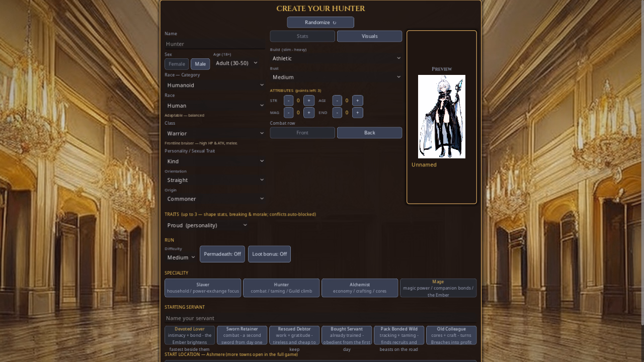Viewport: 644px width, 362px height.
Task: Toggle Loot bonus: Off button
Action: (x=269, y=254)
